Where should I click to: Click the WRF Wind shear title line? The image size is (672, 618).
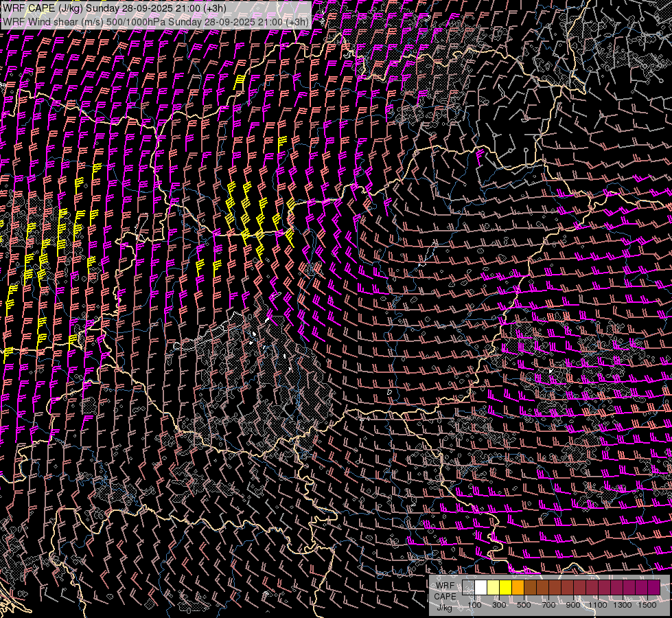(156, 21)
